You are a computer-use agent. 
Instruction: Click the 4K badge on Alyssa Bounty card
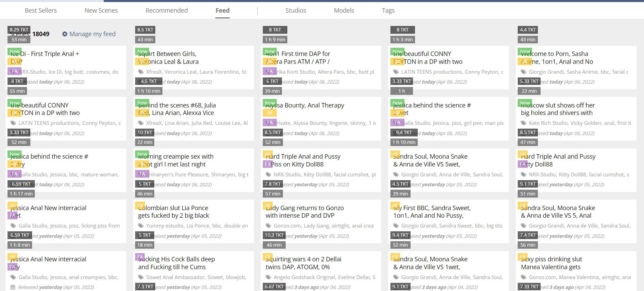(270, 113)
